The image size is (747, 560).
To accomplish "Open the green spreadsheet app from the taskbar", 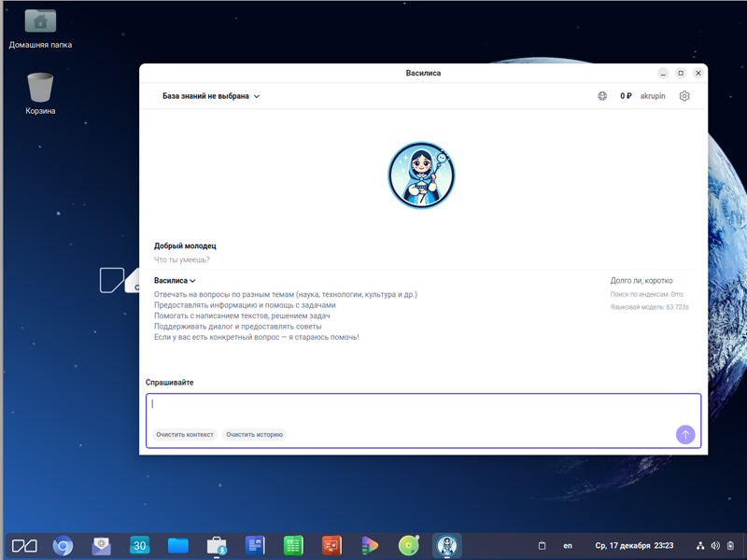I will pos(292,545).
